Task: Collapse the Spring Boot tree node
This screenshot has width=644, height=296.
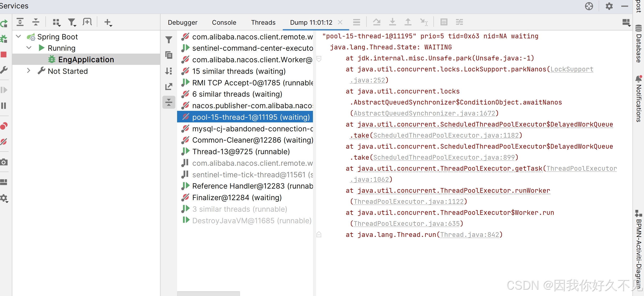Action: [19, 37]
